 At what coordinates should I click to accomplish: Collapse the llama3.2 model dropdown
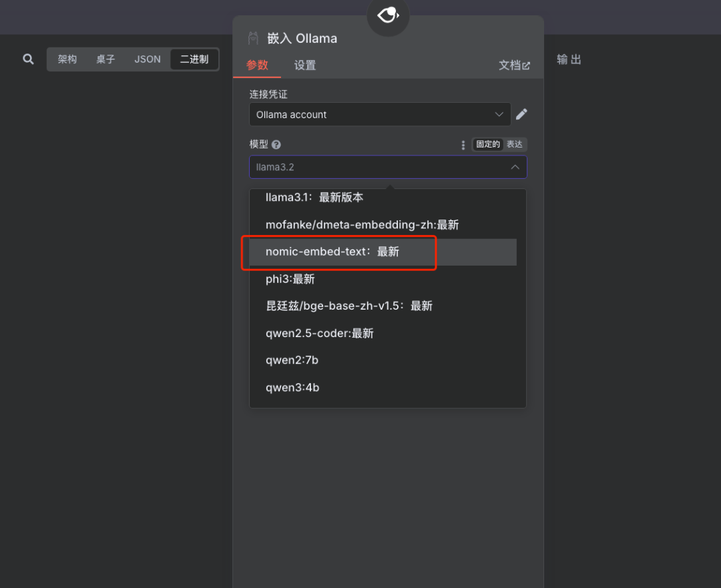pos(515,167)
